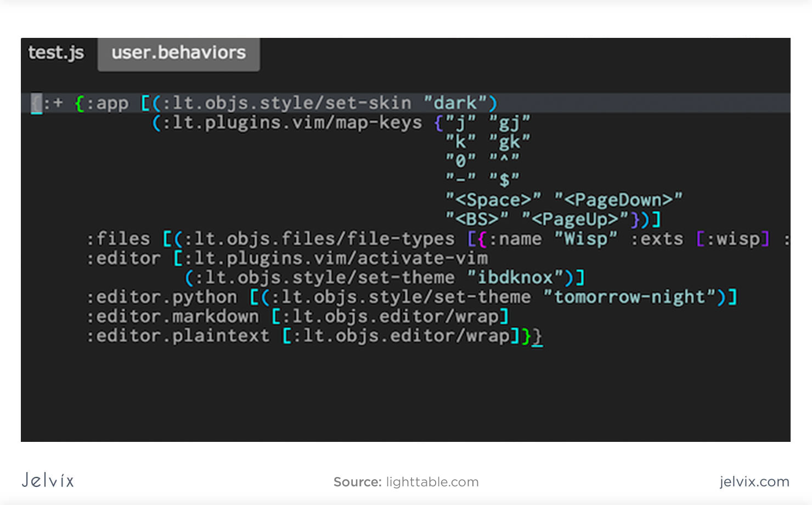Select the user.behaviors tab
Viewport: 812px width, 505px height.
tap(178, 53)
